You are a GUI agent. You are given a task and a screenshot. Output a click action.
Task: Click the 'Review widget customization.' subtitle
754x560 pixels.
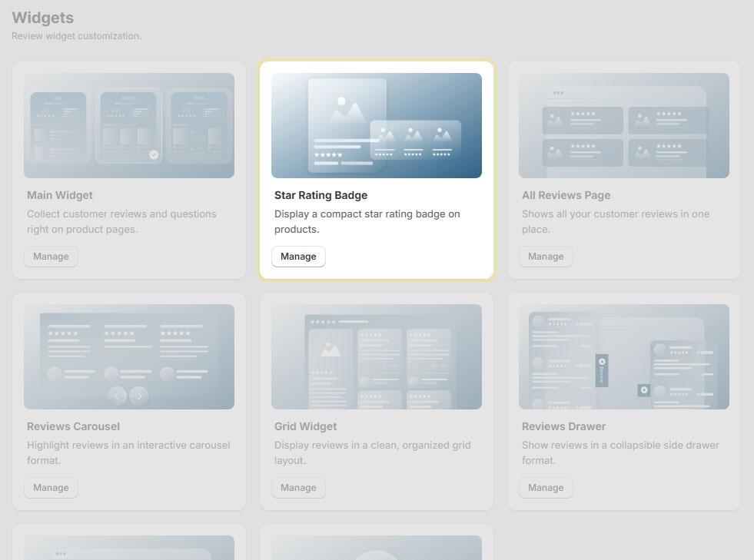coord(76,36)
